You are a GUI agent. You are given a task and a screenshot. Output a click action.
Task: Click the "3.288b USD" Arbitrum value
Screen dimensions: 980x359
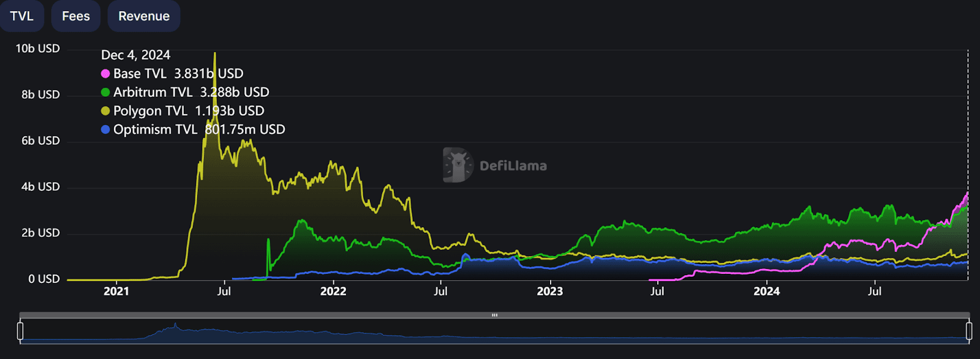tap(235, 93)
